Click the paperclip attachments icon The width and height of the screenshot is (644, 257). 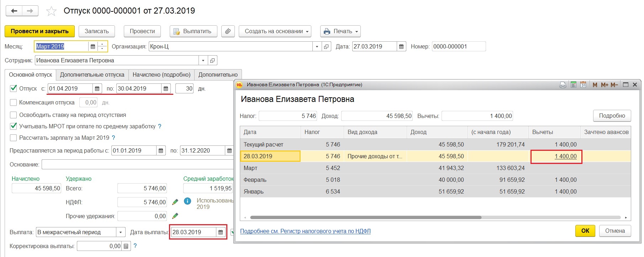coord(228,31)
